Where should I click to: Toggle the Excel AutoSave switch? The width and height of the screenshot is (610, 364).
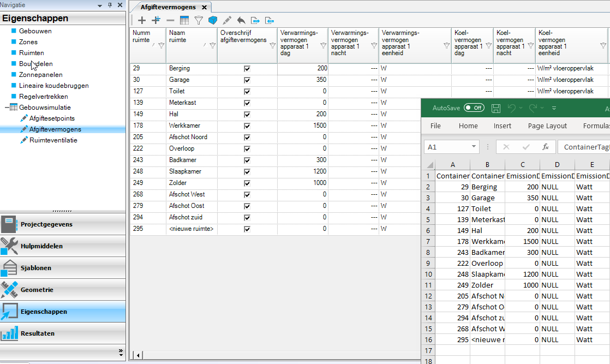[x=474, y=108]
